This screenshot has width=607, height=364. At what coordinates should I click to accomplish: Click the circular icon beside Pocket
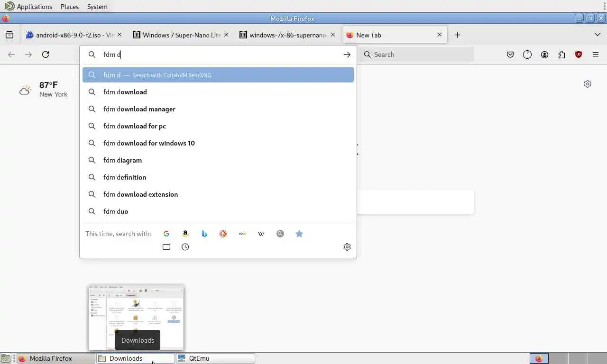(x=527, y=55)
